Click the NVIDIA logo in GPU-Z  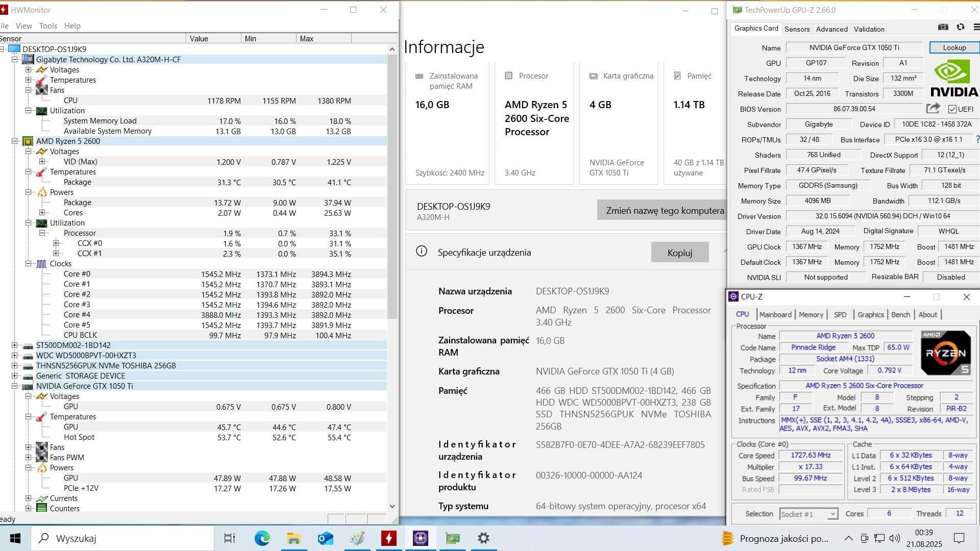[x=954, y=79]
